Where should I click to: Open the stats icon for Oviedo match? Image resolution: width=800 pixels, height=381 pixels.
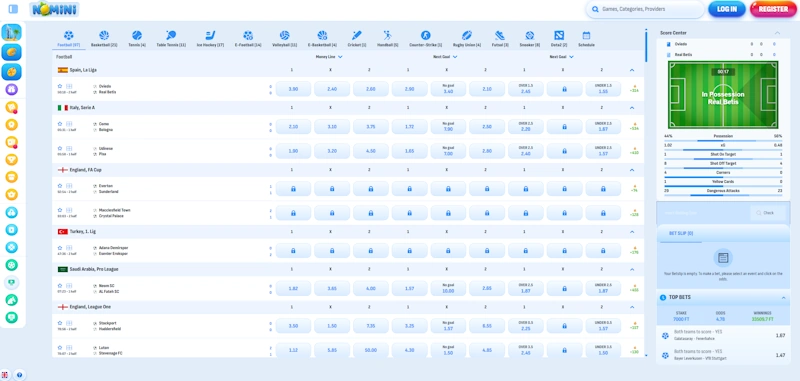coord(69,86)
